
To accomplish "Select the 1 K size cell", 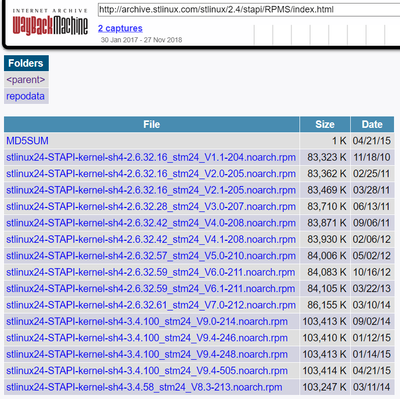I will [x=325, y=141].
